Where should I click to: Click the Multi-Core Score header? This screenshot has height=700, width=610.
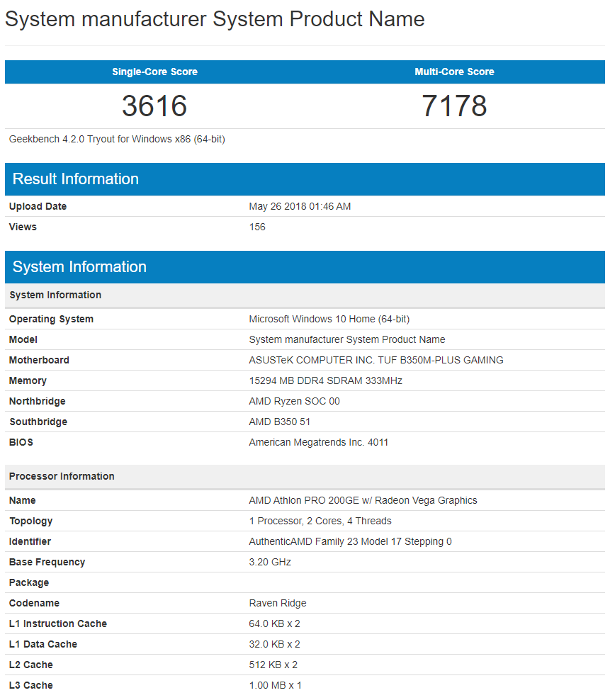455,72
